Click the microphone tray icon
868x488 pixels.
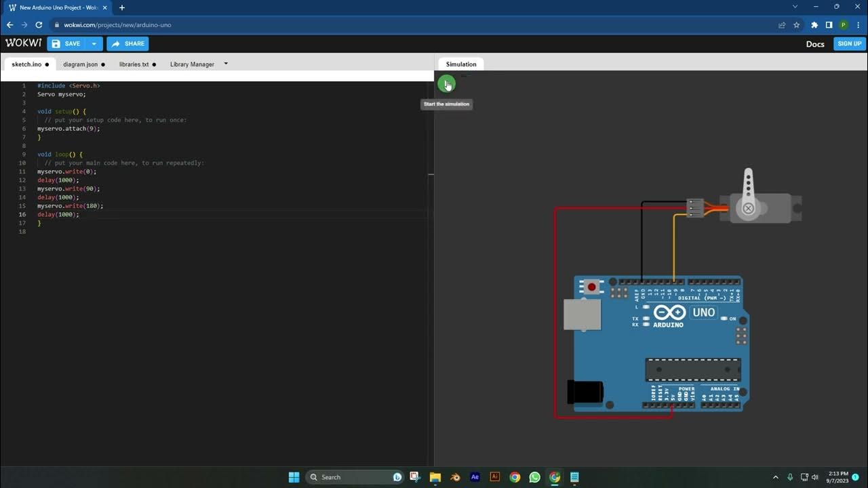pyautogui.click(x=790, y=477)
